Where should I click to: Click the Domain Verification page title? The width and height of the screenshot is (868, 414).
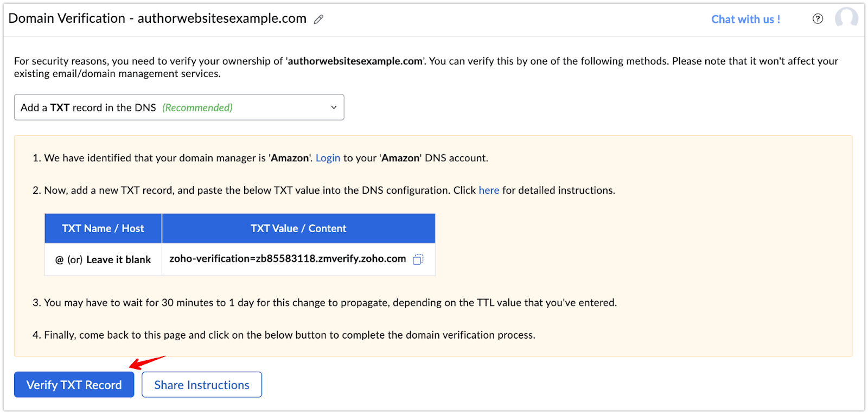coord(157,18)
